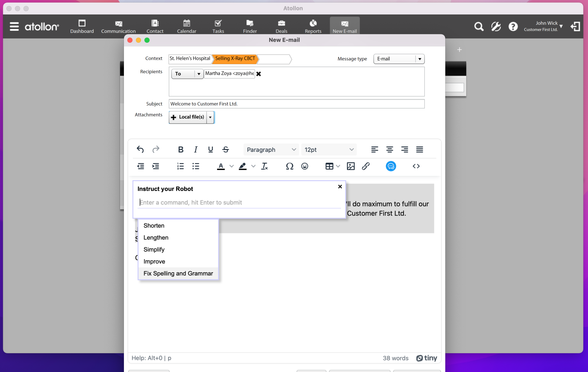The width and height of the screenshot is (588, 372).
Task: Clear formatting with the Tx icon
Action: coord(265,166)
